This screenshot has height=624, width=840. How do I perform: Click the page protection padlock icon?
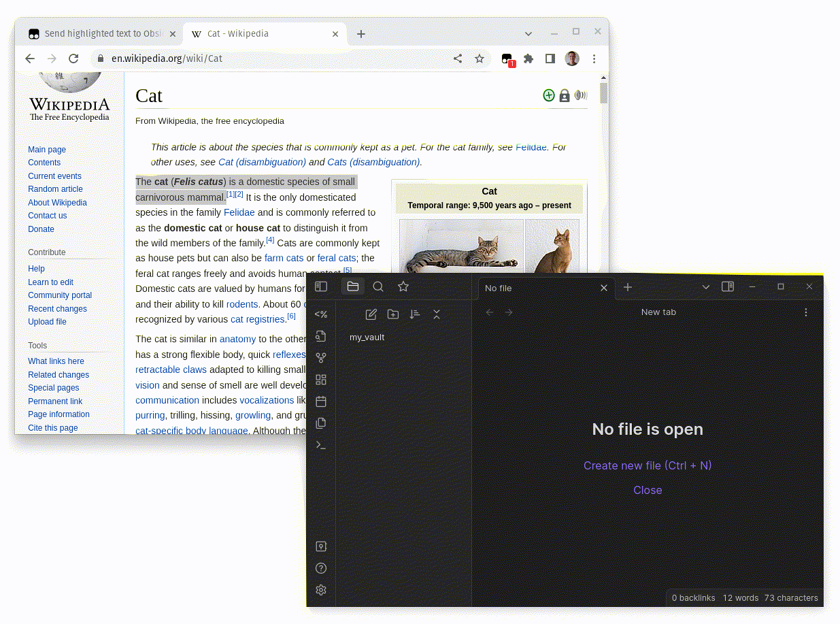[x=565, y=96]
